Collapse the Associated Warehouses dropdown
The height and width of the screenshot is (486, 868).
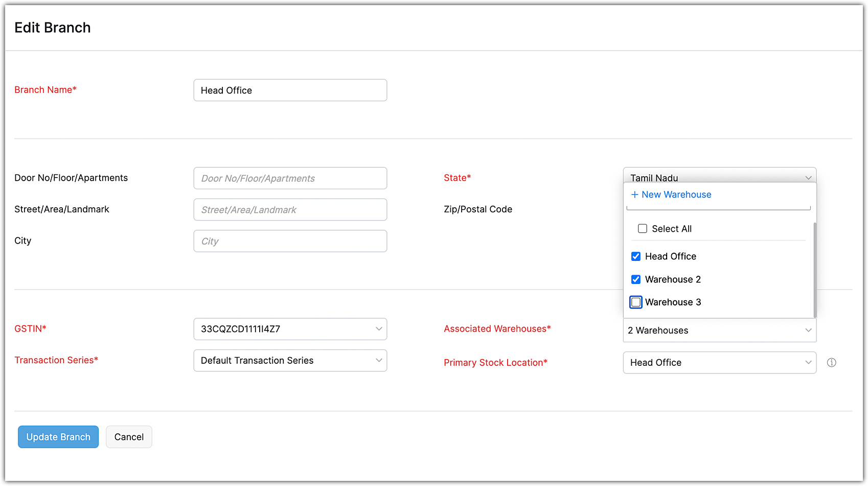[719, 330]
